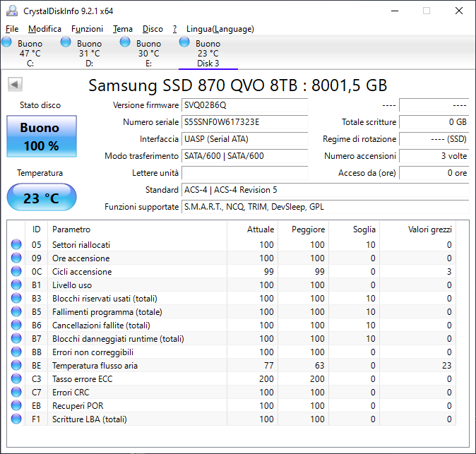The height and width of the screenshot is (454, 476).
Task: Click the Samsung SSD 870 QVO 8TB title
Action: click(x=238, y=85)
